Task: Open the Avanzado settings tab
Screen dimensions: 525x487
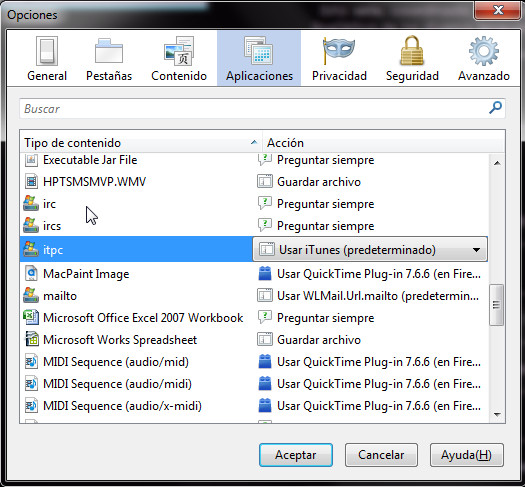Action: click(484, 59)
